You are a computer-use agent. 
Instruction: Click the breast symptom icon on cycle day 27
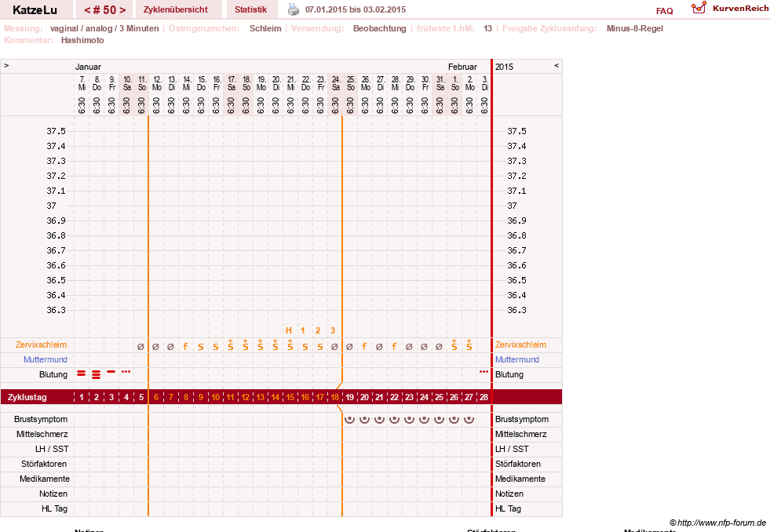pos(469,419)
